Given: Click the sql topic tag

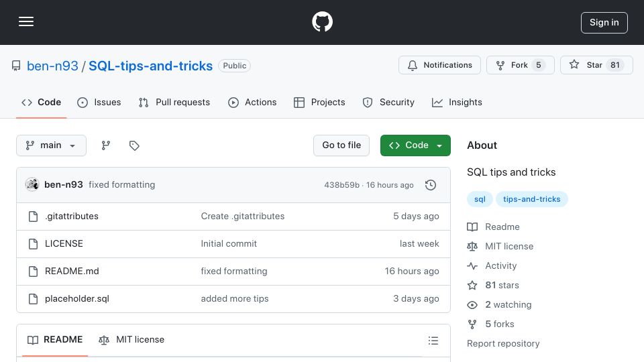Looking at the screenshot, I should 480,199.
